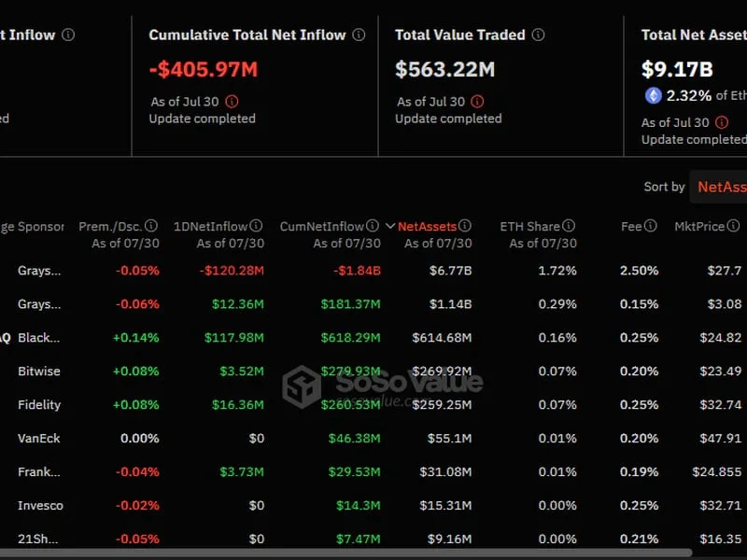
Task: Sort by Prem./Dsc. column header
Action: [110, 226]
